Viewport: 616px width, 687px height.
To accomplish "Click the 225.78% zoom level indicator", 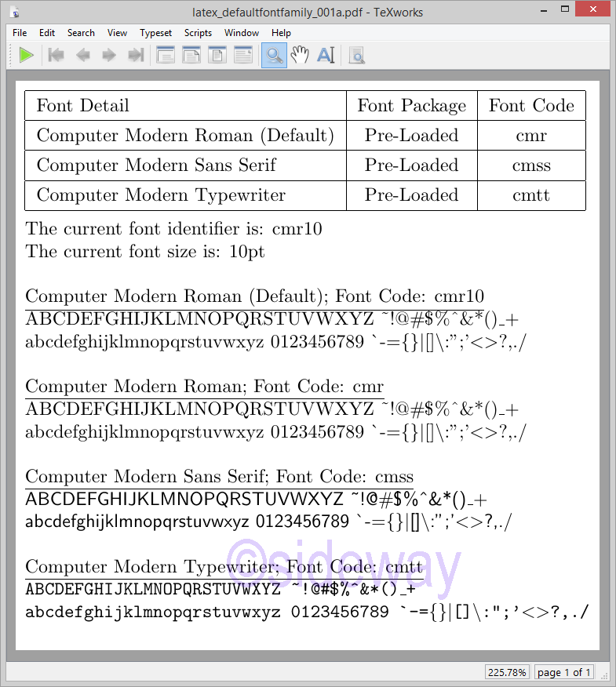I will coord(507,672).
